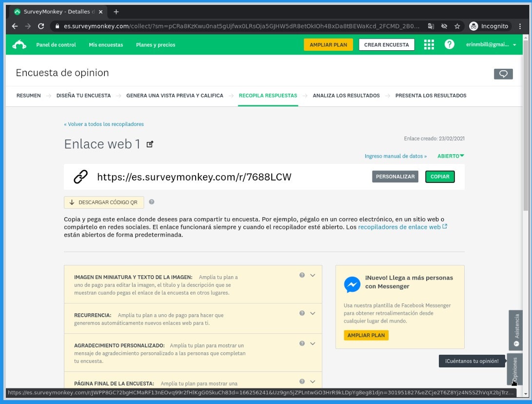Select the RECOPILA RESPUESTAS tab

coord(268,96)
